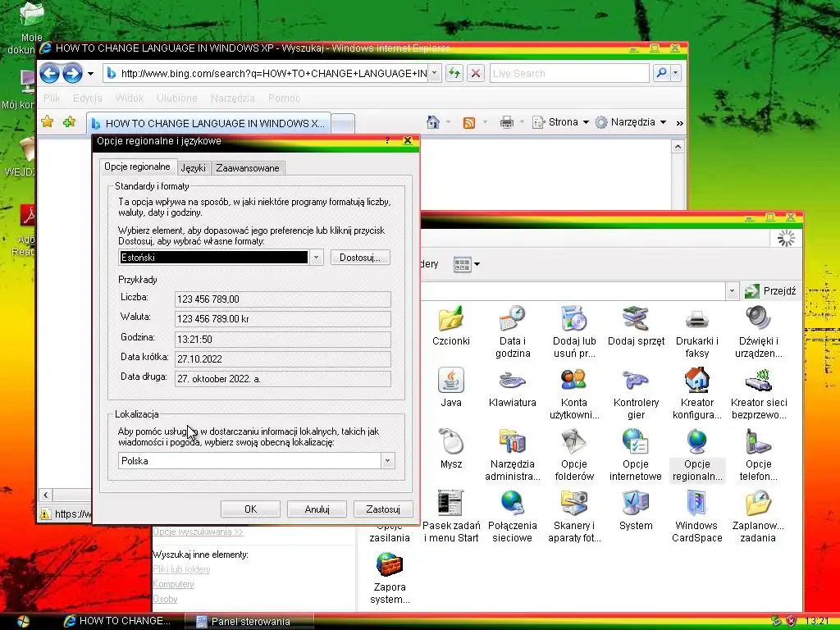Click the IE home page icon
The width and height of the screenshot is (840, 630).
[x=433, y=123]
